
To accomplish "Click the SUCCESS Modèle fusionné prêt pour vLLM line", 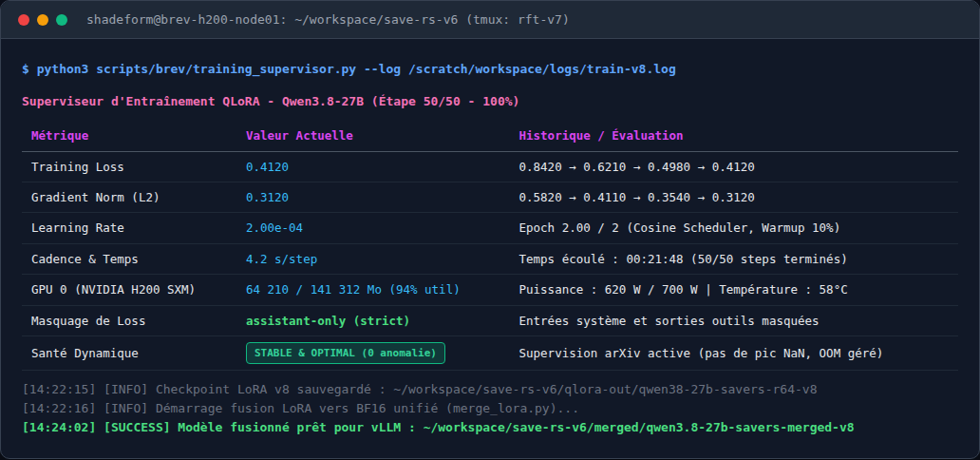I will (x=438, y=428).
